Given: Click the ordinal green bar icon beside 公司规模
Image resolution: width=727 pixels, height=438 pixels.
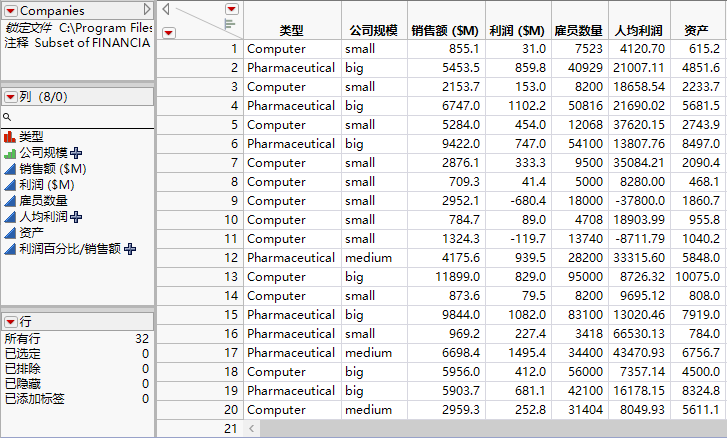Looking at the screenshot, I should [10, 153].
